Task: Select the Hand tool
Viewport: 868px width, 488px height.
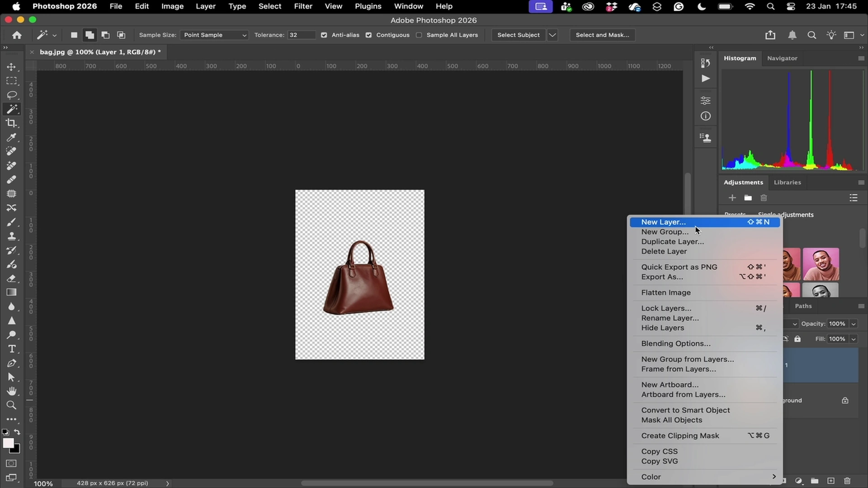Action: pyautogui.click(x=11, y=391)
